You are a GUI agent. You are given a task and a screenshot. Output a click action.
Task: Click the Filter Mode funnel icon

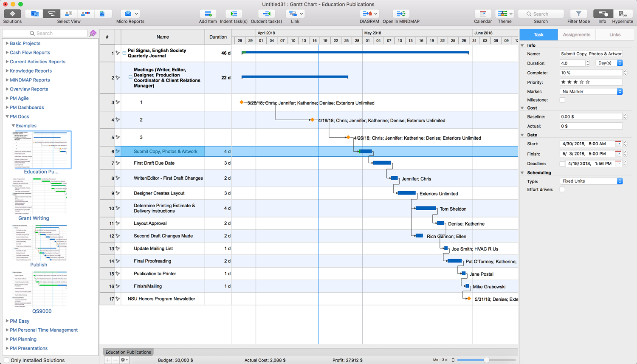[x=578, y=14]
